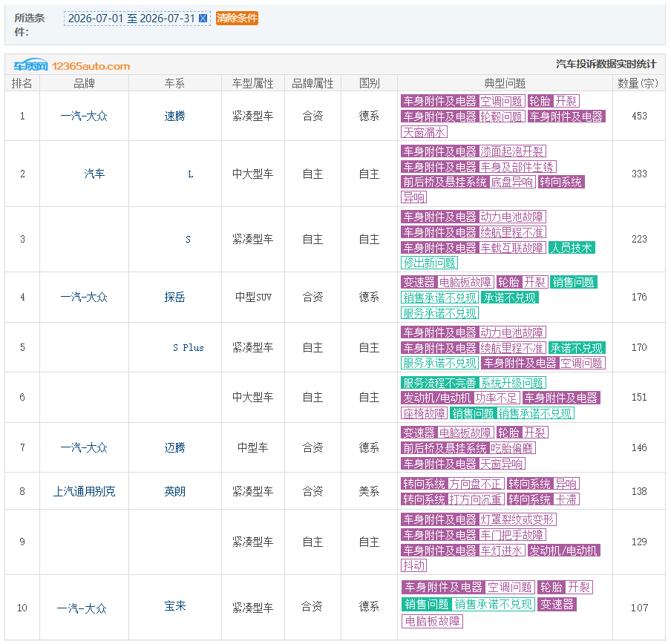Screen dimensions: 671x644
Task: Click the 天窗异响 issue tag
Action: coord(501,464)
